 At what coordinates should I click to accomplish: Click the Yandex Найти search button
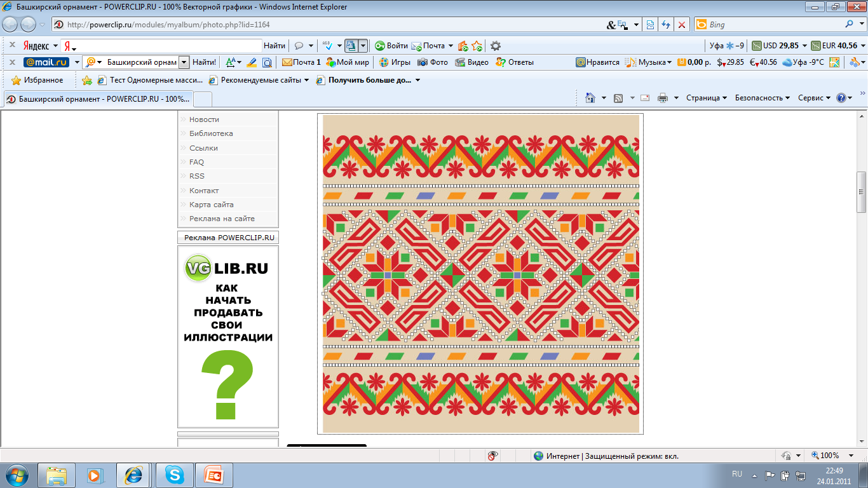(x=275, y=46)
